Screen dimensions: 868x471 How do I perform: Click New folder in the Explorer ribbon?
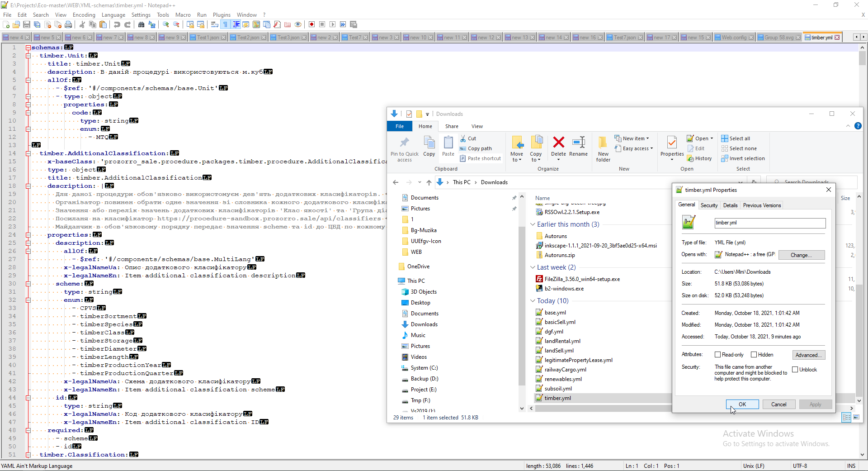(603, 149)
